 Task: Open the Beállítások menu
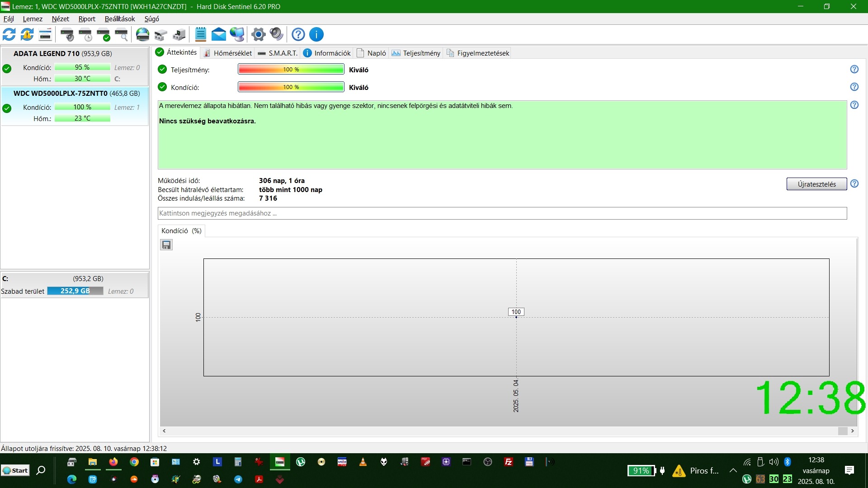pos(120,19)
